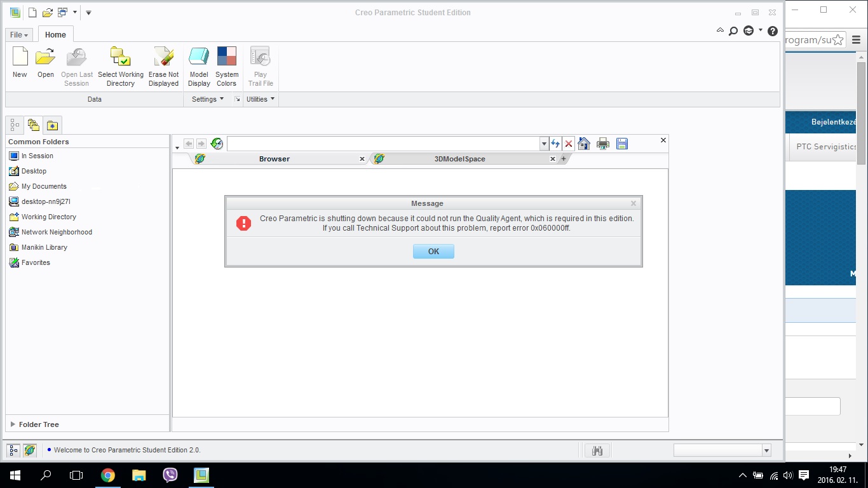
Task: Select Working Directory folder
Action: 42,217
